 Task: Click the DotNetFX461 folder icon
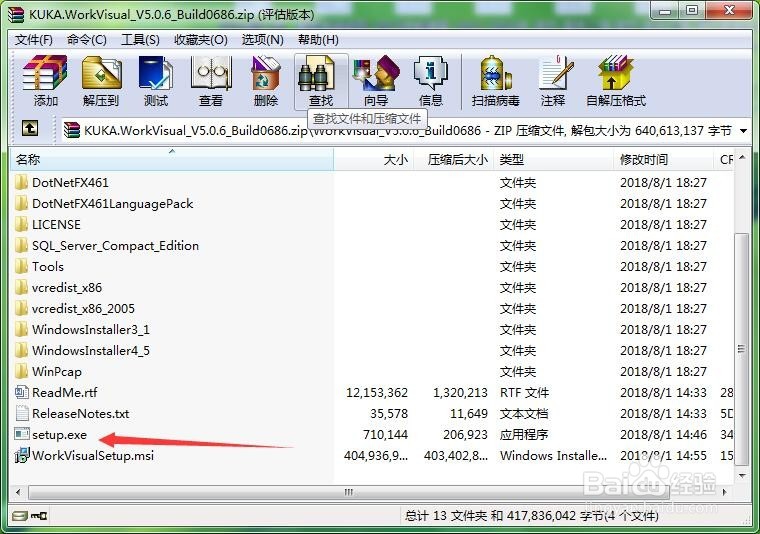coord(21,182)
